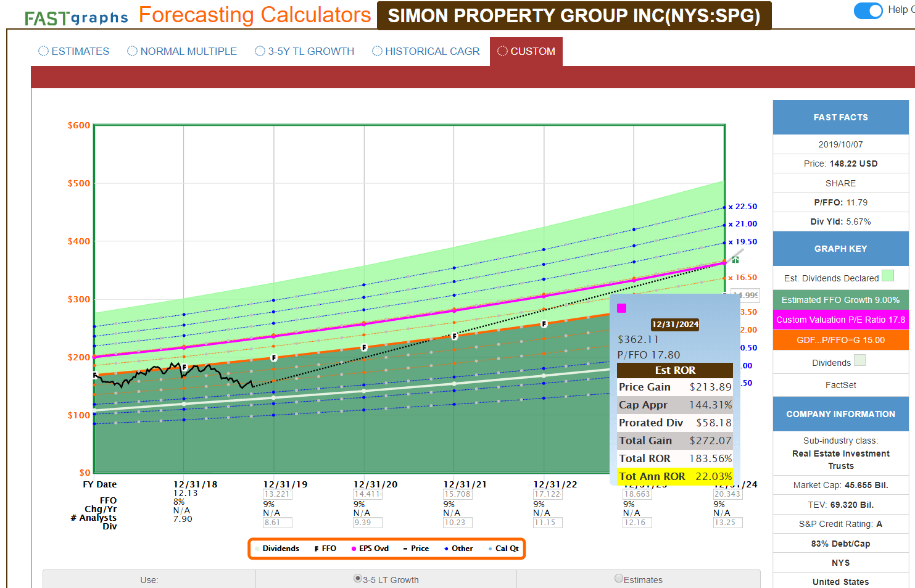The height and width of the screenshot is (588, 915).
Task: Click the SIMON PROPERTY GROUP title banner
Action: point(574,15)
